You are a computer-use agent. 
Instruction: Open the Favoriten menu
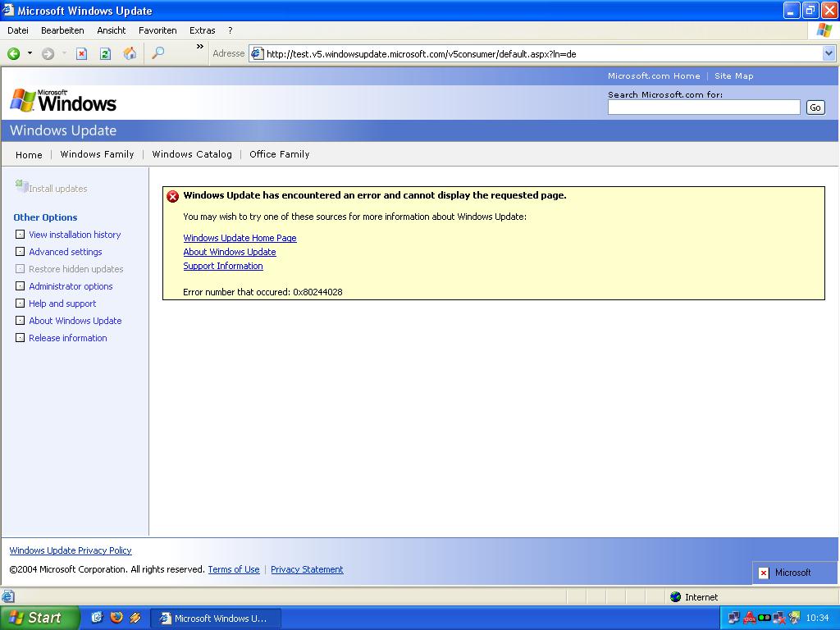[157, 30]
